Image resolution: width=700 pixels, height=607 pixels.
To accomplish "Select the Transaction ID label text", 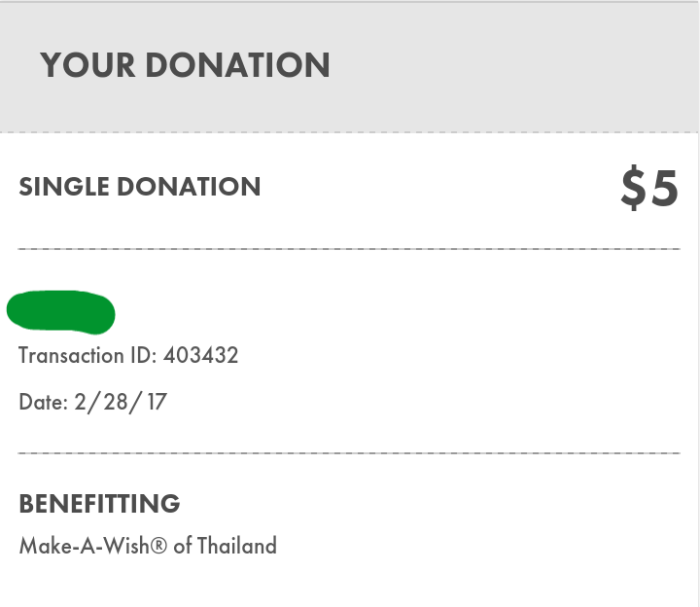I will (87, 355).
